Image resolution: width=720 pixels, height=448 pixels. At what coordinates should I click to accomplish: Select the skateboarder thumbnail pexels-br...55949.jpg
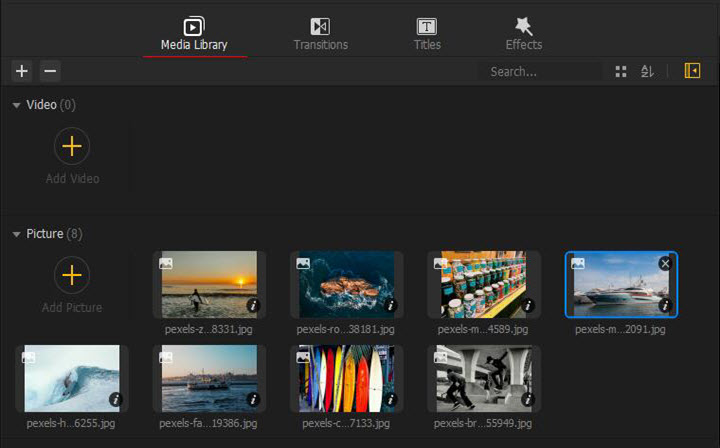click(484, 378)
